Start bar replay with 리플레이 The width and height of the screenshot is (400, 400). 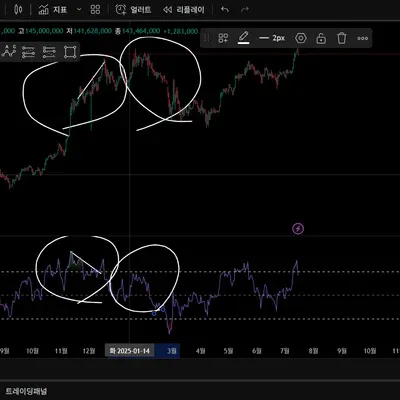183,10
